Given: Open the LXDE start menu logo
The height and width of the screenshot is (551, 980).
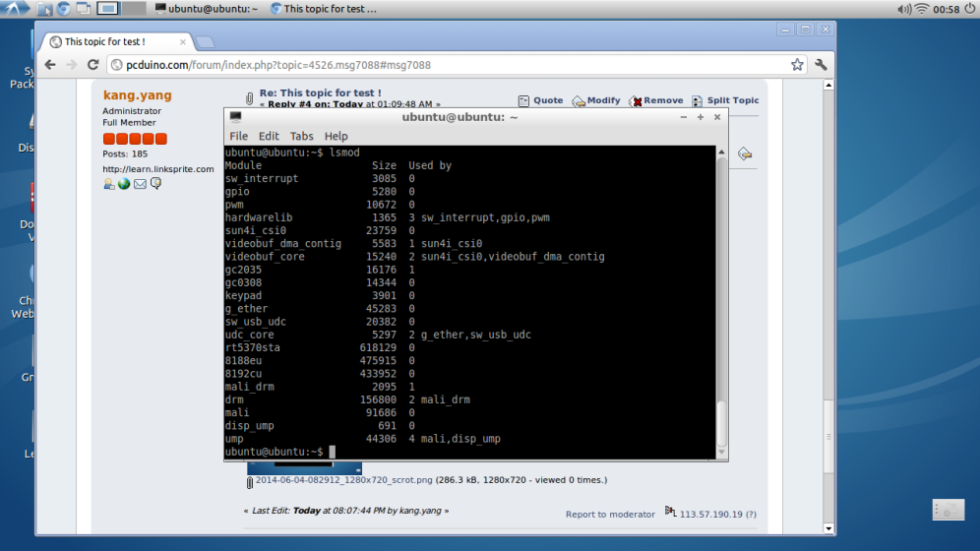Looking at the screenshot, I should (15, 8).
